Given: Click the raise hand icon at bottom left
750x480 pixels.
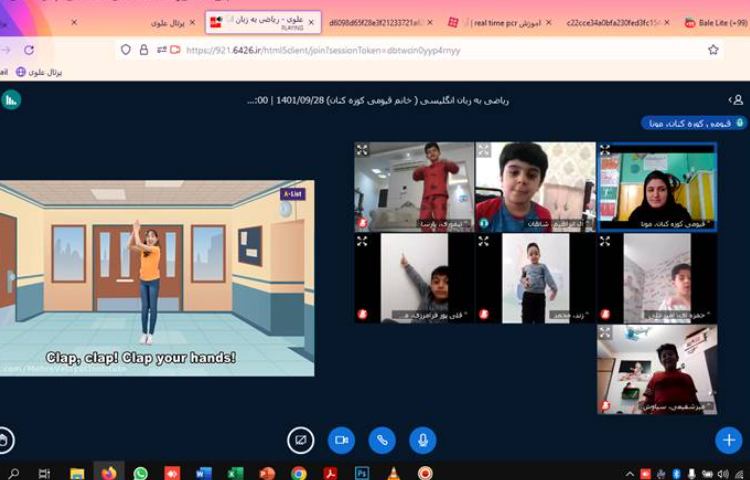Looking at the screenshot, I should 5,440.
